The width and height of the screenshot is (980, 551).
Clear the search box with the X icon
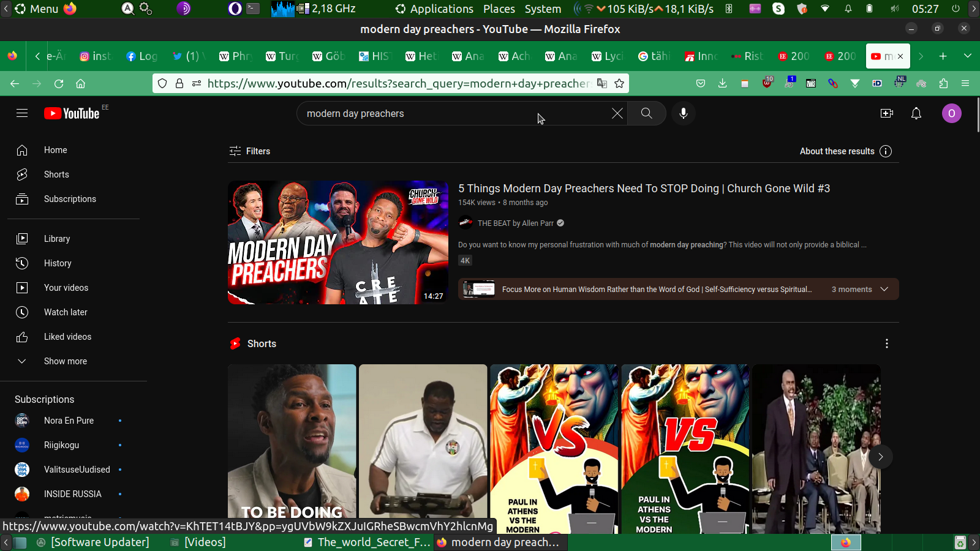pos(617,113)
